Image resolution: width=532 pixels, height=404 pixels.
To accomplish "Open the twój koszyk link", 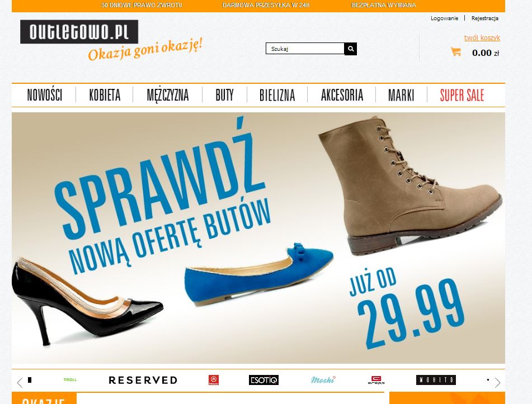I will (x=482, y=37).
